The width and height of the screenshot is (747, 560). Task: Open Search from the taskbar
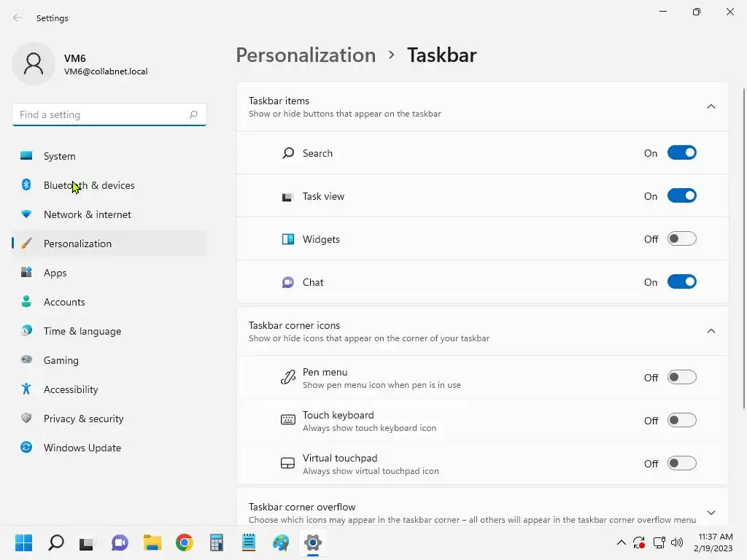(55, 542)
